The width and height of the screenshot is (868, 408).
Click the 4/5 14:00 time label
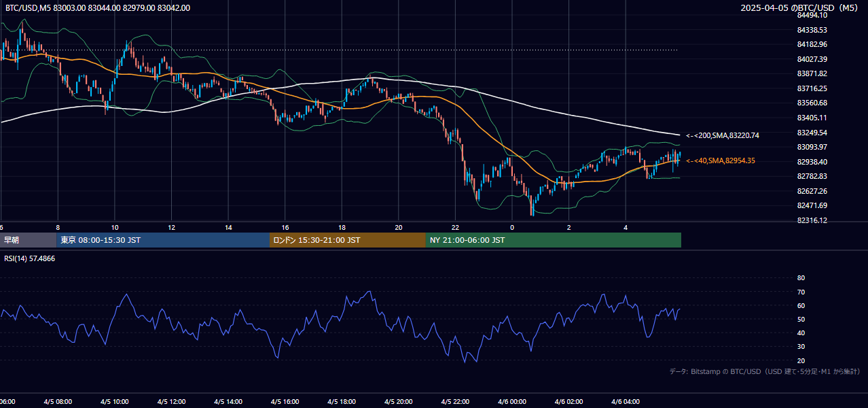pos(228,402)
